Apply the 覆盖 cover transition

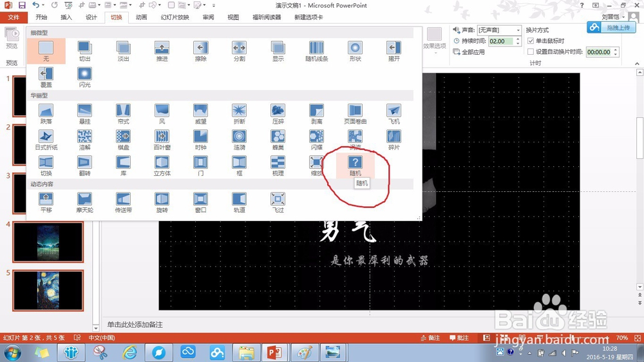(x=46, y=77)
